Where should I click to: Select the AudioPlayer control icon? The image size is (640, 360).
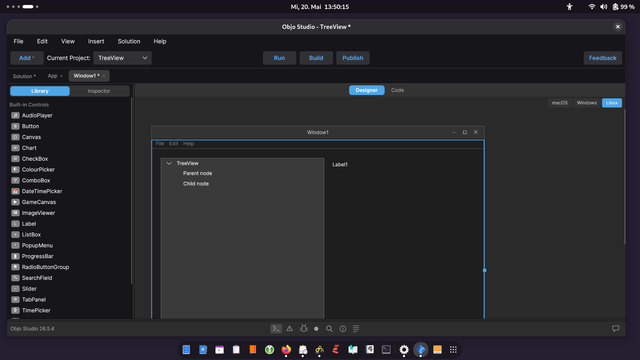15,116
